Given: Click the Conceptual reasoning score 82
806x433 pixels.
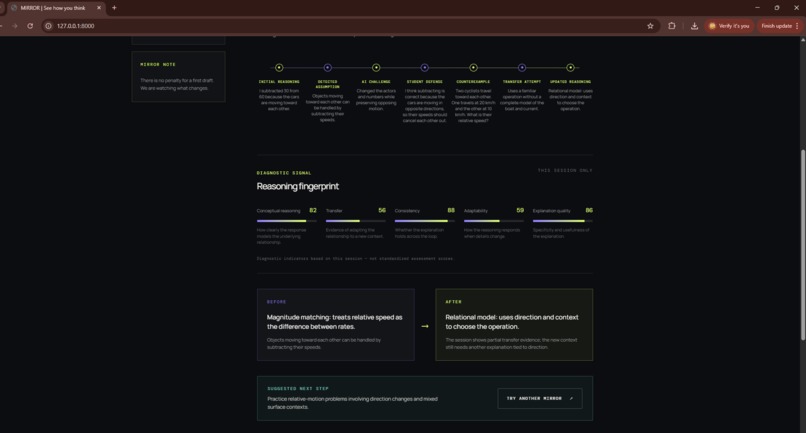Looking at the screenshot, I should point(313,210).
